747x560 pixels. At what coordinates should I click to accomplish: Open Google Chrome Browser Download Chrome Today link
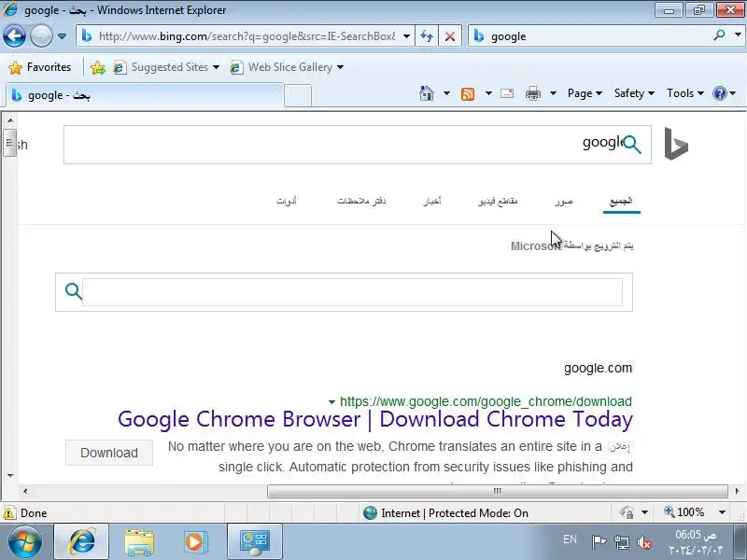click(x=375, y=419)
